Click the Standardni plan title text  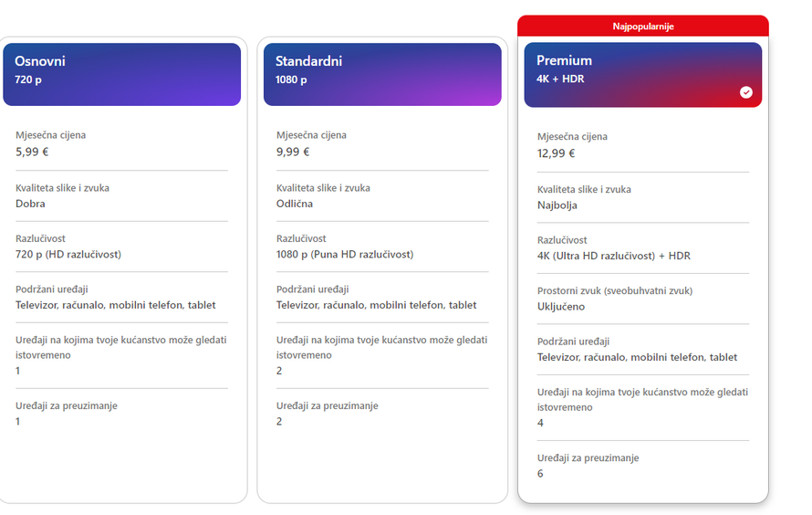[x=308, y=61]
